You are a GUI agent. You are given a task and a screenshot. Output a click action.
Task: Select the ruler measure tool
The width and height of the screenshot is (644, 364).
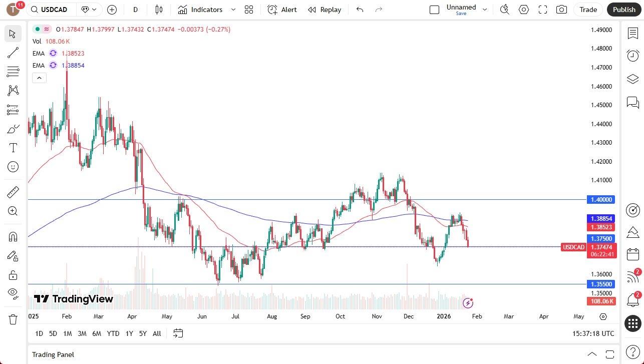13,192
